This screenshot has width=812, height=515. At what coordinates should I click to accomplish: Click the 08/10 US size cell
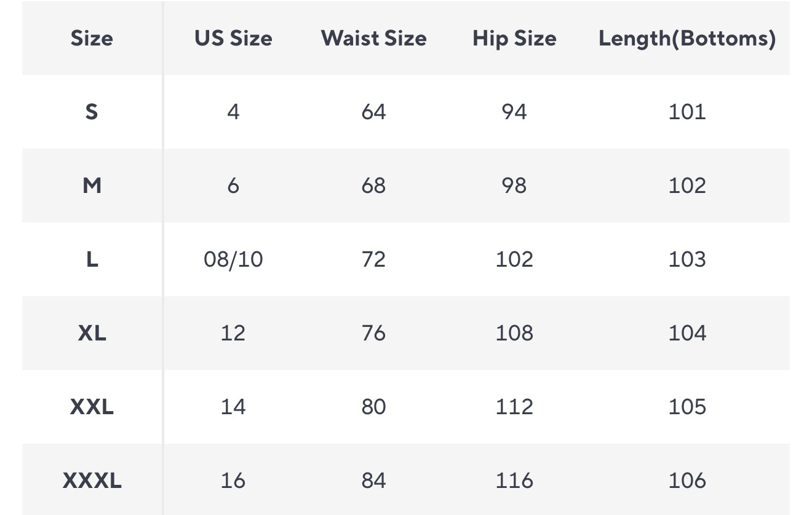(233, 259)
